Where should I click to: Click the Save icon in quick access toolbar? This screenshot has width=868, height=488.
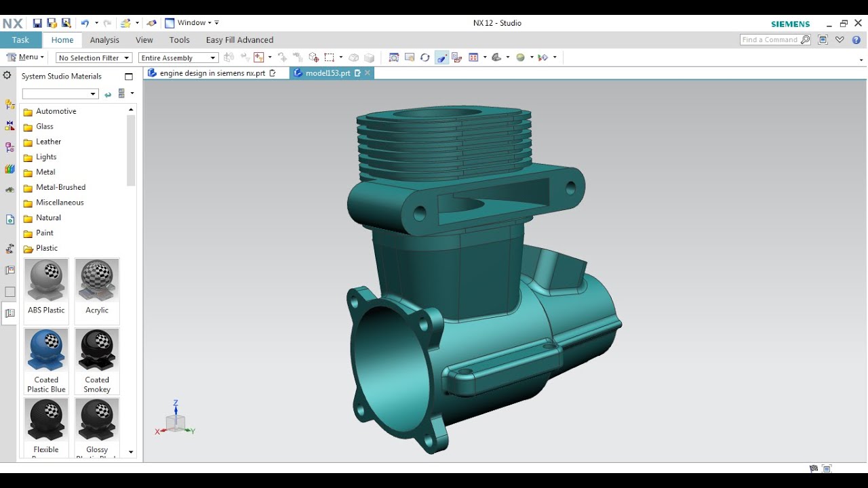coord(37,23)
